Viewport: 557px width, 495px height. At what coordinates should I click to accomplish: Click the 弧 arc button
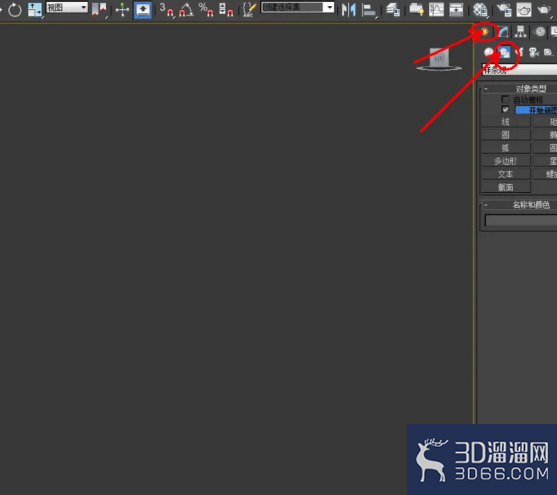(x=505, y=148)
